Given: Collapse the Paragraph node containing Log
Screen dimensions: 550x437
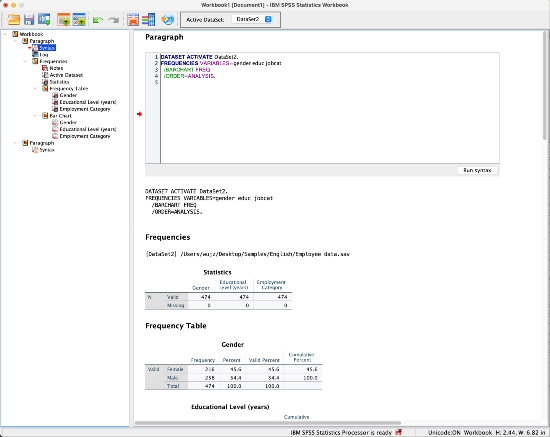Looking at the screenshot, I should coord(15,41).
